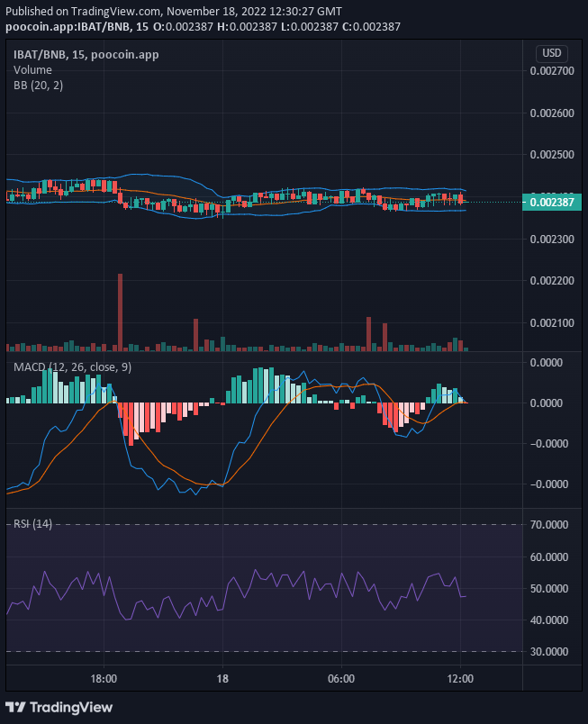This screenshot has width=588, height=724.
Task: Click the 0.002700 price scale label
Action: pos(552,71)
